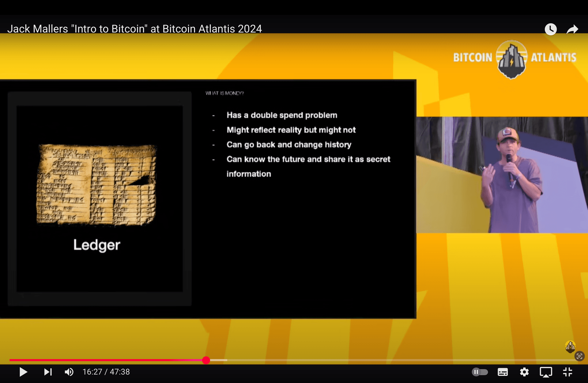Click the Share arrow icon
588x383 pixels.
click(x=572, y=29)
